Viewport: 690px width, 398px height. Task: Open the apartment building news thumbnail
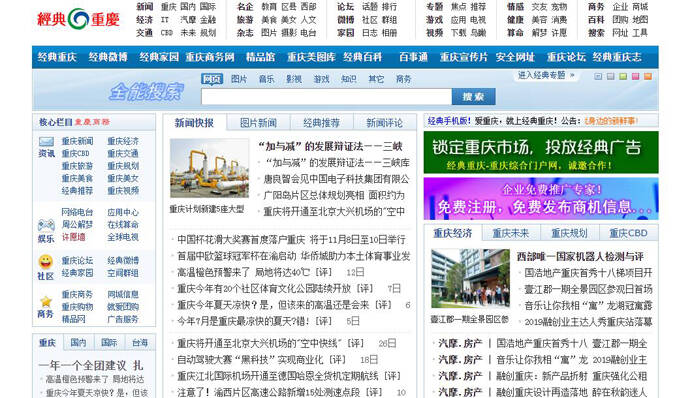pos(470,278)
